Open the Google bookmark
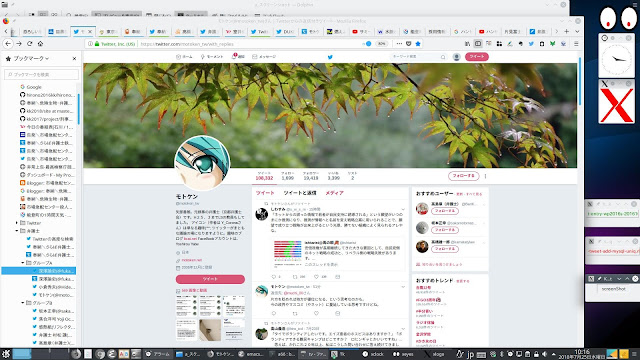 pos(33,87)
